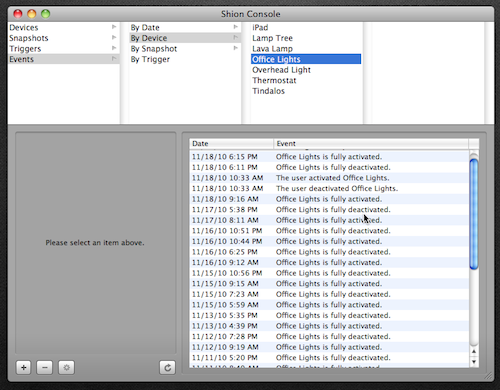
Task: Expand the By Snapshot arrow
Action: pyautogui.click(x=236, y=48)
